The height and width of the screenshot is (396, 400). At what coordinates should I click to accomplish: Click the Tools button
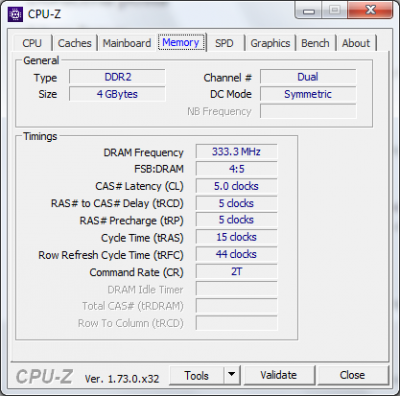(197, 375)
